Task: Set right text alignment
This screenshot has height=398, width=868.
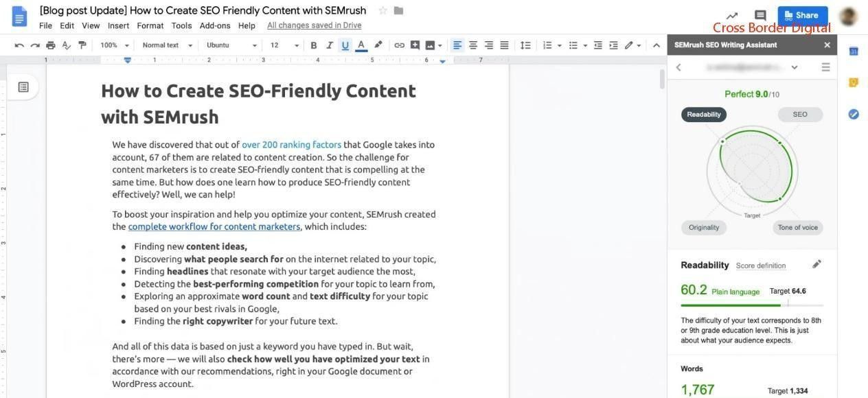Action: point(489,45)
